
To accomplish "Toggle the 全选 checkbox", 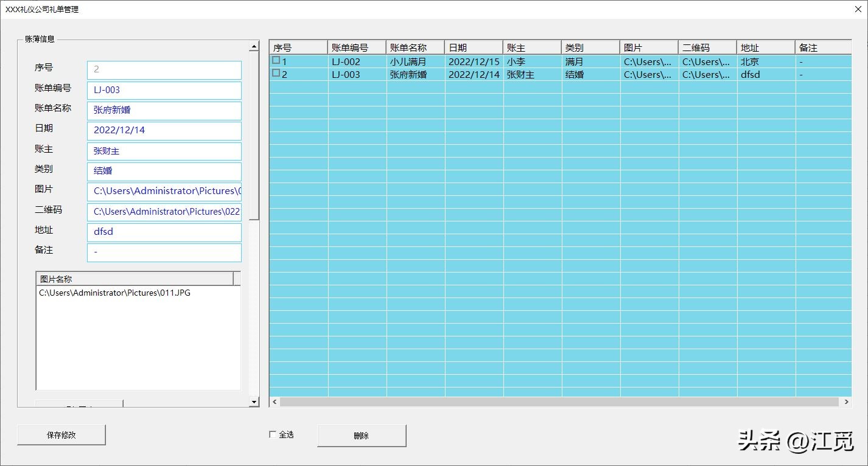I will point(273,434).
